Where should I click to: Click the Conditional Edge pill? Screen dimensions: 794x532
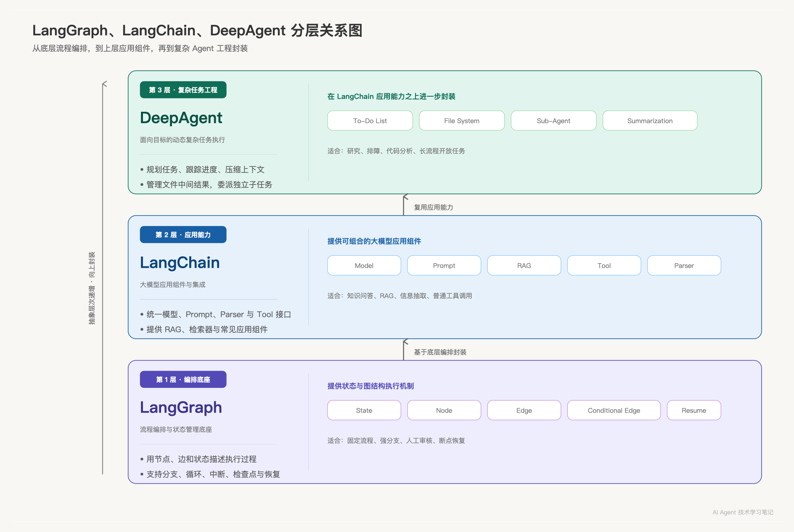[614, 410]
